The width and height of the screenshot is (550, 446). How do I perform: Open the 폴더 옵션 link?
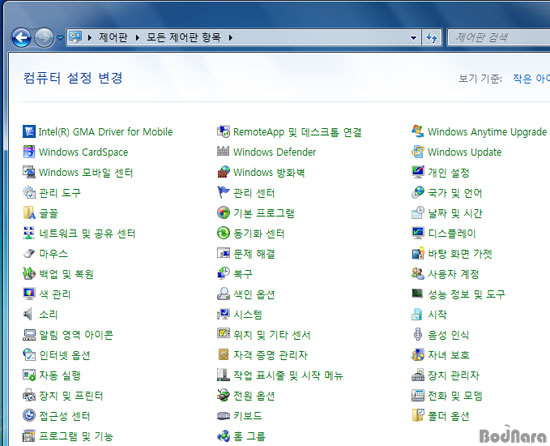point(448,416)
